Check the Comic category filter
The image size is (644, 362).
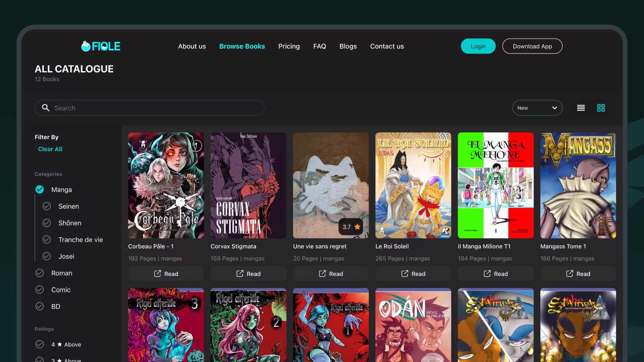(39, 290)
